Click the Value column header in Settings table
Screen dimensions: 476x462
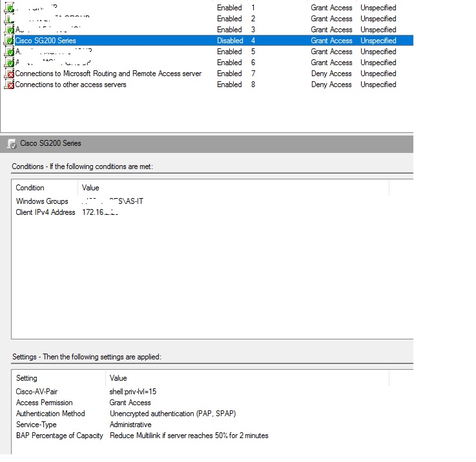[118, 378]
